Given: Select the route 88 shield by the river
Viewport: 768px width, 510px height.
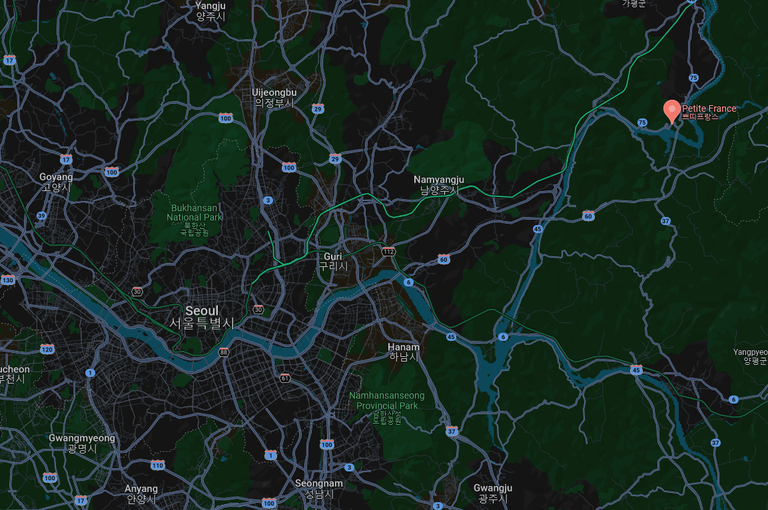Looking at the screenshot, I should (x=224, y=352).
